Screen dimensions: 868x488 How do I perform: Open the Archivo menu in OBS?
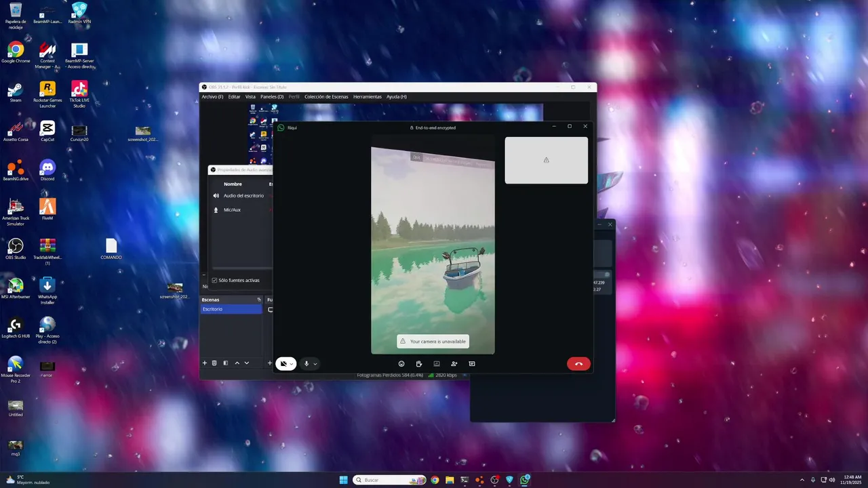click(x=212, y=97)
